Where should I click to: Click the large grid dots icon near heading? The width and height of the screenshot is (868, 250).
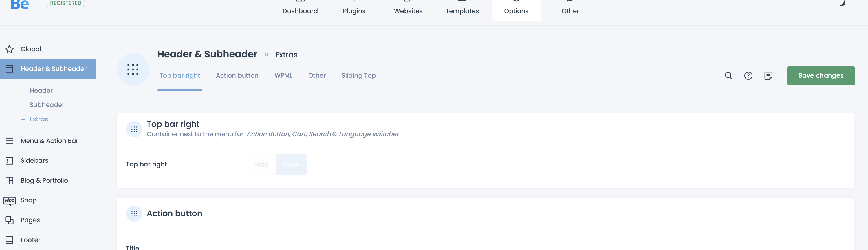[x=133, y=70]
